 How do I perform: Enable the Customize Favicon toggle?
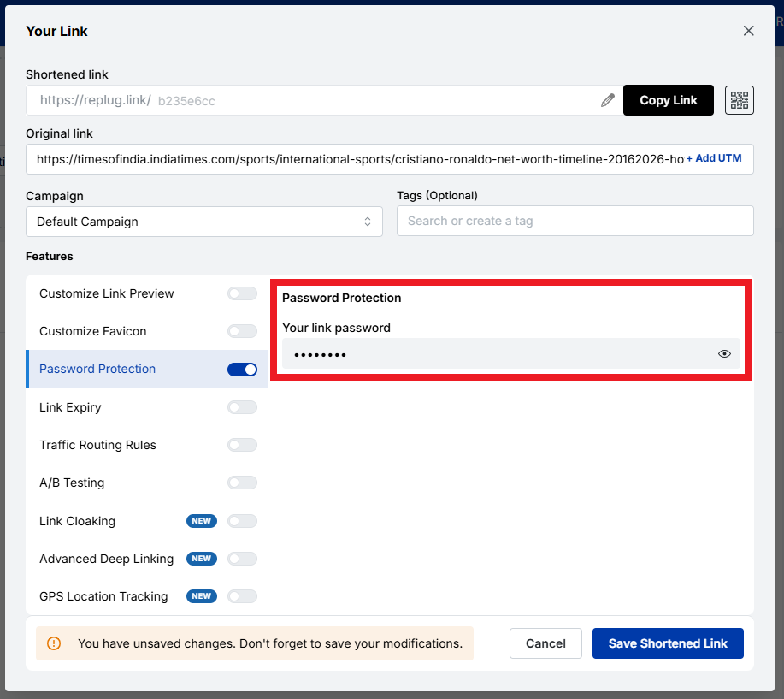tap(242, 331)
